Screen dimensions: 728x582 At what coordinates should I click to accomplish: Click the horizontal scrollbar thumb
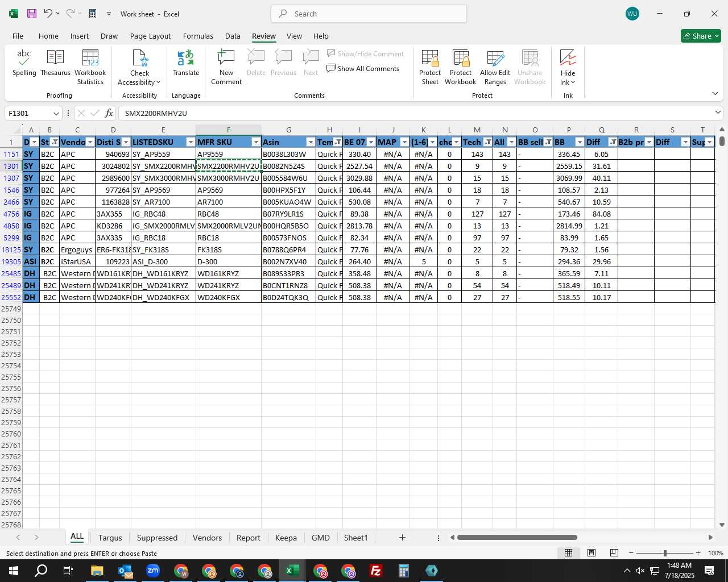517,538
